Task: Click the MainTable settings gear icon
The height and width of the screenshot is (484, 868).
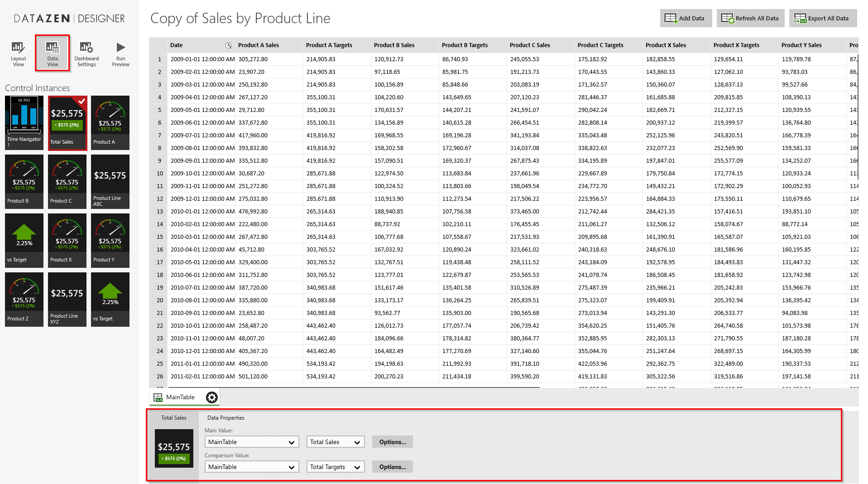Action: [211, 397]
